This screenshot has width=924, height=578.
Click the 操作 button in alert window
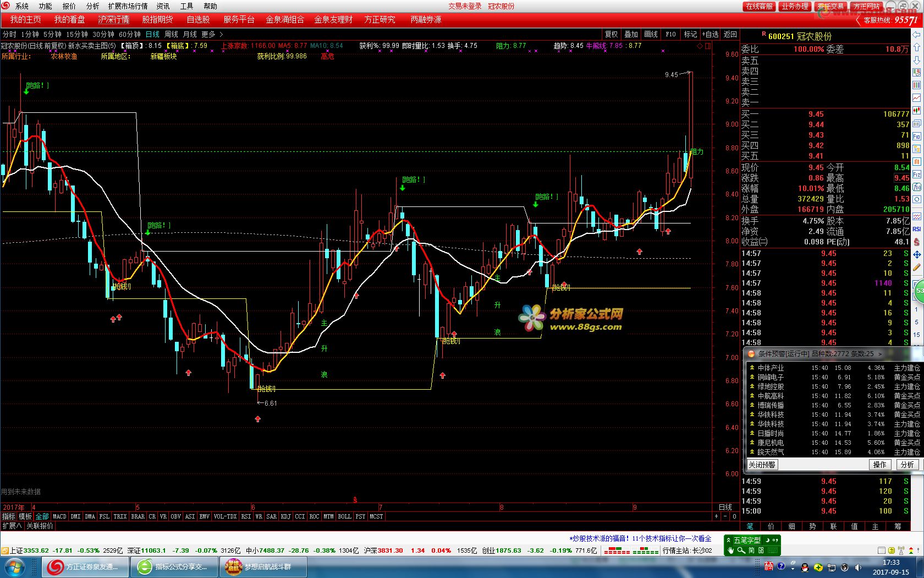880,465
